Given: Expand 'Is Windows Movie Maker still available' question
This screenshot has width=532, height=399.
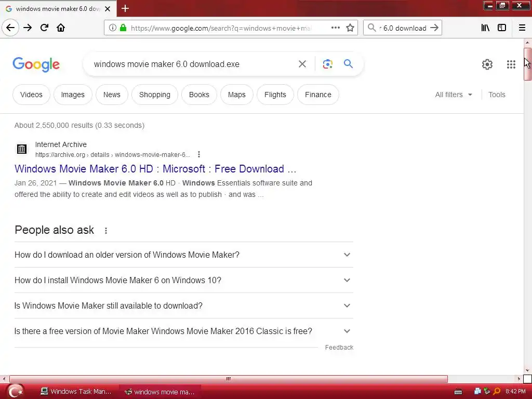Looking at the screenshot, I should pos(183,305).
